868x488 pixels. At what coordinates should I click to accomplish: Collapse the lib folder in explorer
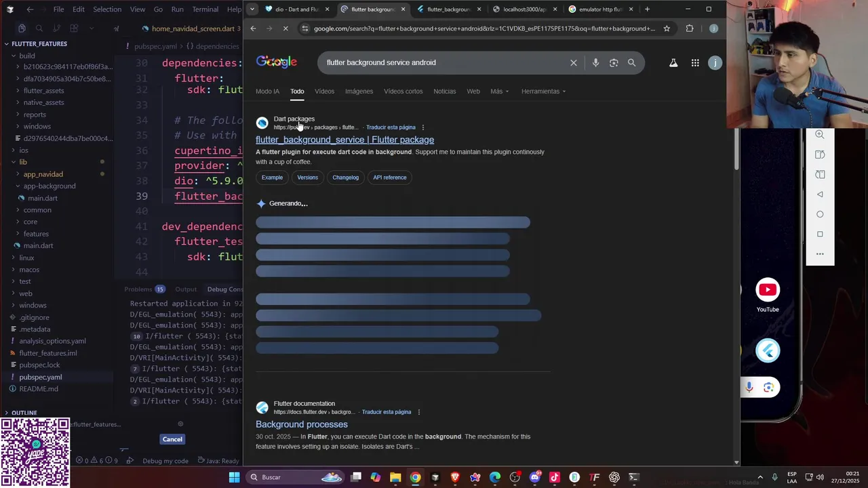23,162
